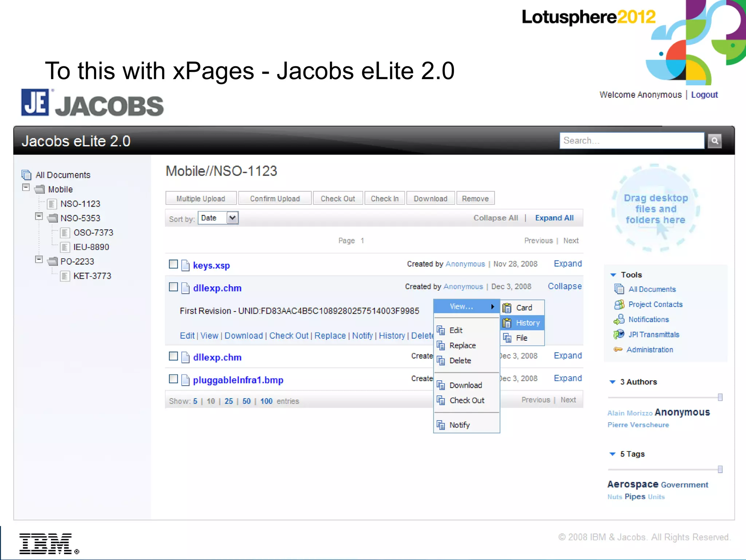Collapse the PO-2233 tree node
Screen dimensions: 746x560
[x=39, y=259]
